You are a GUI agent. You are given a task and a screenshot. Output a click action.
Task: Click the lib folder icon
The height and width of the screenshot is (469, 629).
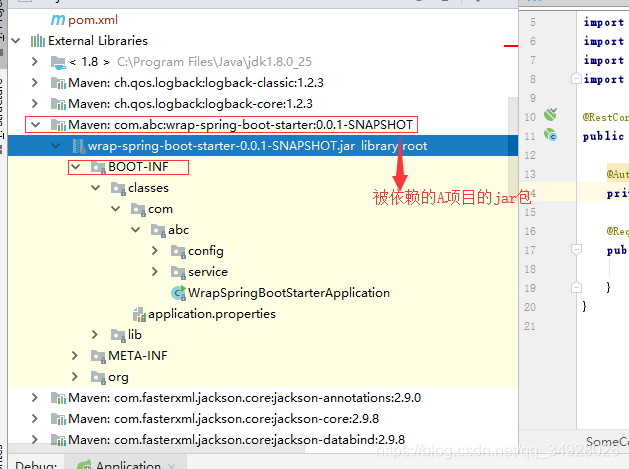coord(118,335)
